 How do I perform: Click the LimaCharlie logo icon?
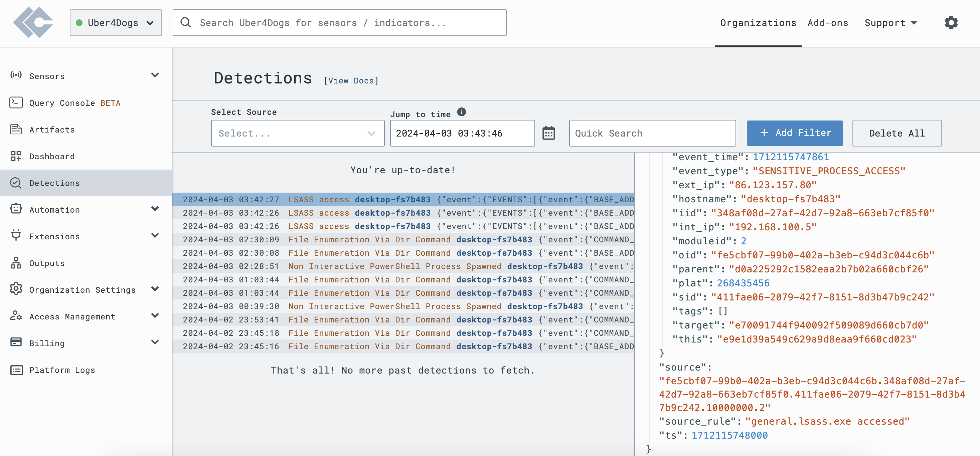33,22
